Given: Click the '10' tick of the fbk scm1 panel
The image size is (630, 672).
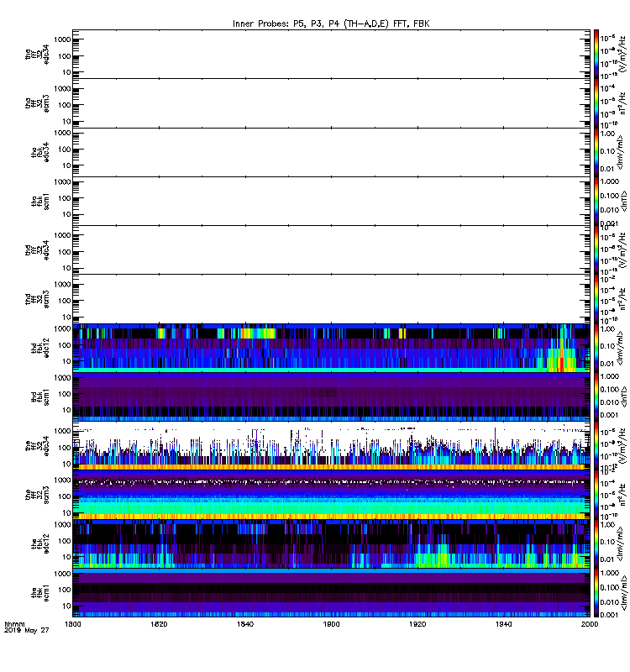Looking at the screenshot, I should click(x=66, y=606).
